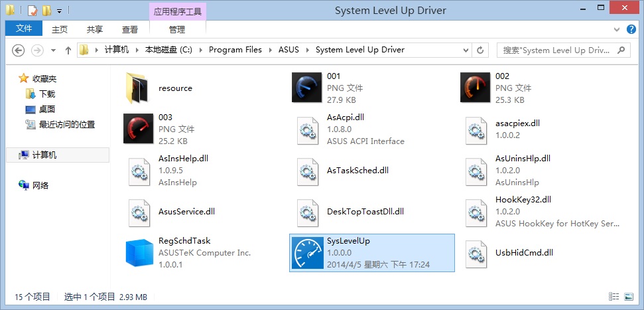The width and height of the screenshot is (644, 310).
Task: Click System Level Up Driver breadcrumb segment
Action: coord(360,50)
